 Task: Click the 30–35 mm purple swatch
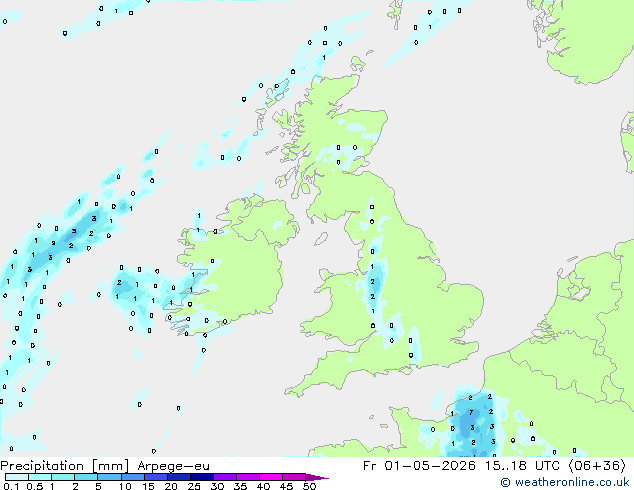coord(225,477)
